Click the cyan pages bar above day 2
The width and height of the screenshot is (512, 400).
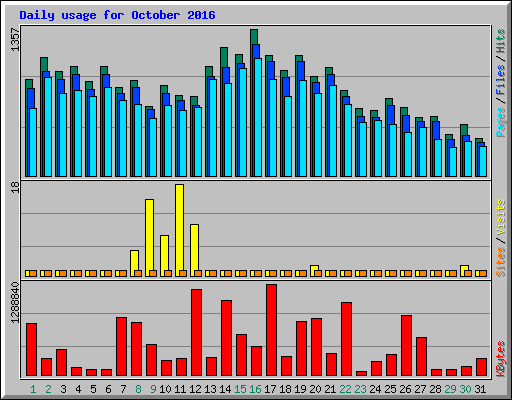[48, 127]
